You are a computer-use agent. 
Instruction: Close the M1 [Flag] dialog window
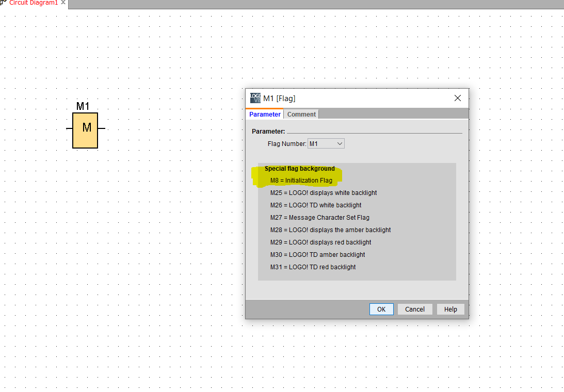point(458,98)
